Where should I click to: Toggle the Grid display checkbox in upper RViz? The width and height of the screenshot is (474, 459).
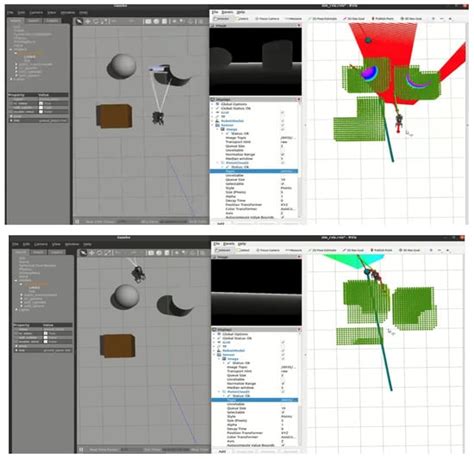click(x=282, y=113)
